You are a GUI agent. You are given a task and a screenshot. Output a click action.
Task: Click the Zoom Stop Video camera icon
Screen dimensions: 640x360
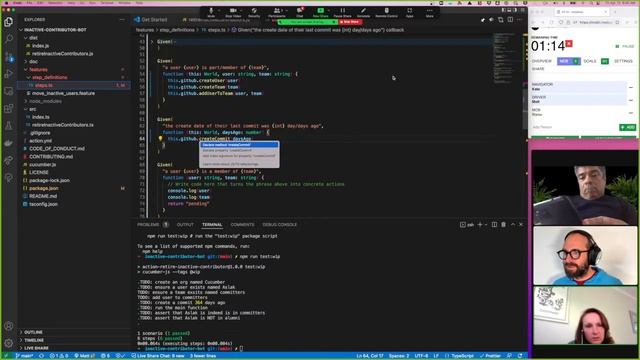click(x=233, y=12)
